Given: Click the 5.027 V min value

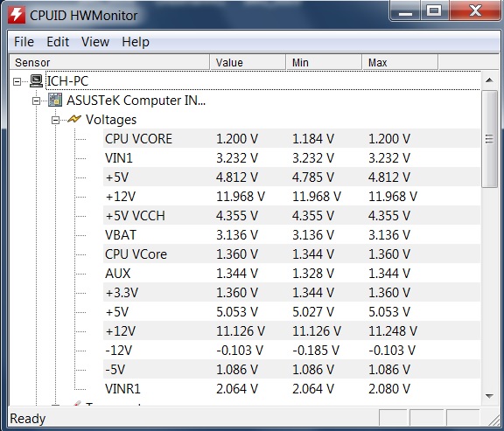Looking at the screenshot, I should coord(313,311).
